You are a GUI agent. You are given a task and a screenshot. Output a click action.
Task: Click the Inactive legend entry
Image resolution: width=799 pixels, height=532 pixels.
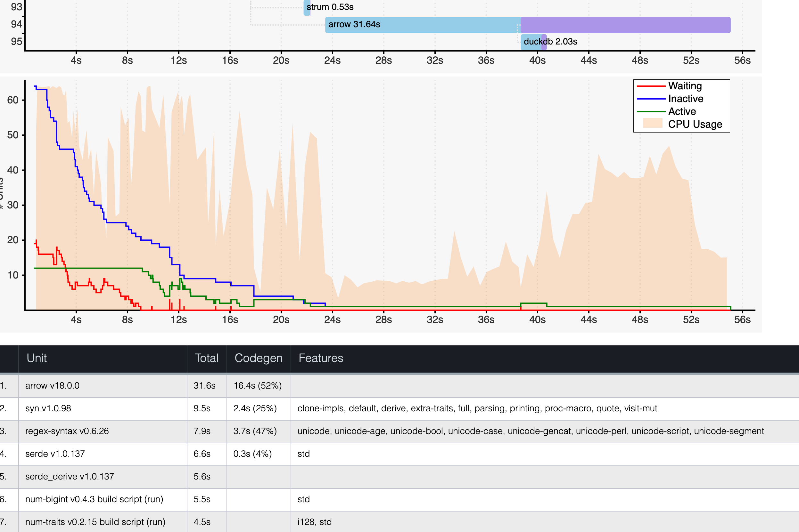685,99
